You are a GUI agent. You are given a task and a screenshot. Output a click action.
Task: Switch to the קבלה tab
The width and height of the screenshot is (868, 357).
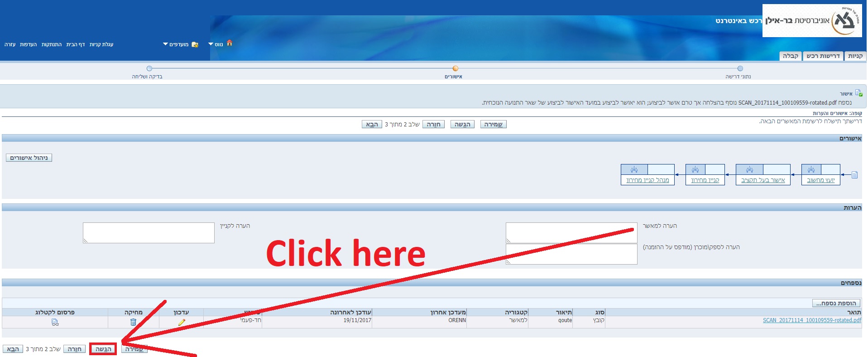tap(790, 56)
